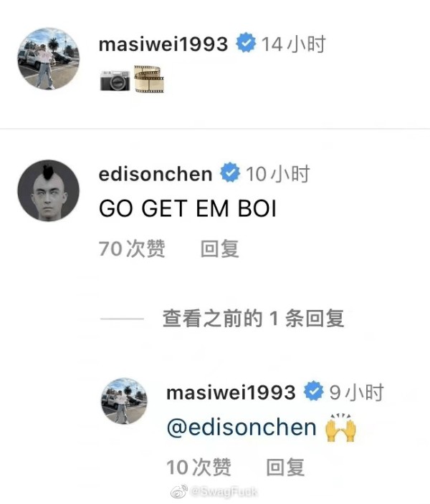430x504 pixels.
Task: Tap the camera emoji in caption
Action: 115,80
